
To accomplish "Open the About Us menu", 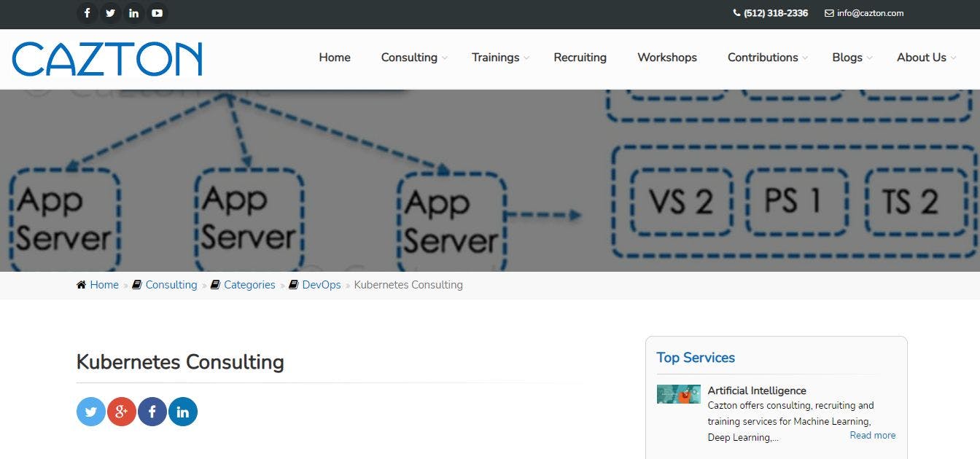I will pos(922,58).
